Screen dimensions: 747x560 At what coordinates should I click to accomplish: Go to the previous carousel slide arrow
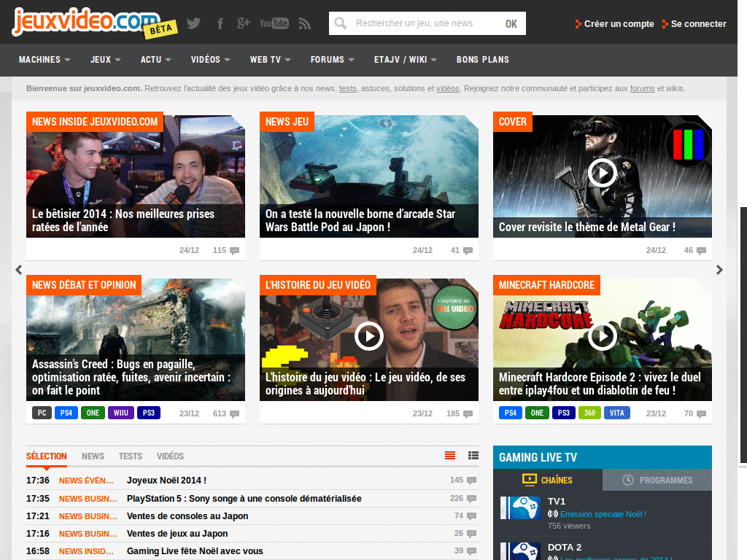(18, 270)
